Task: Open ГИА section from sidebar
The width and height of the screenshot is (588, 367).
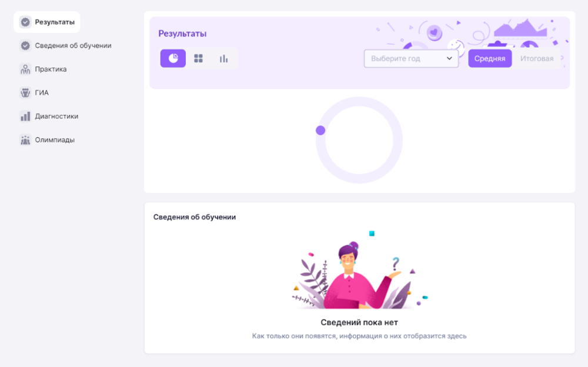Action: pos(42,93)
